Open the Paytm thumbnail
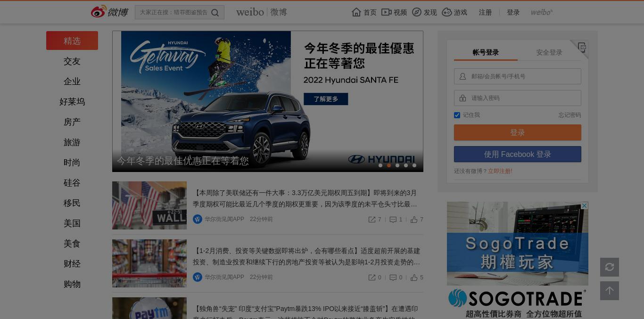 pos(149,308)
